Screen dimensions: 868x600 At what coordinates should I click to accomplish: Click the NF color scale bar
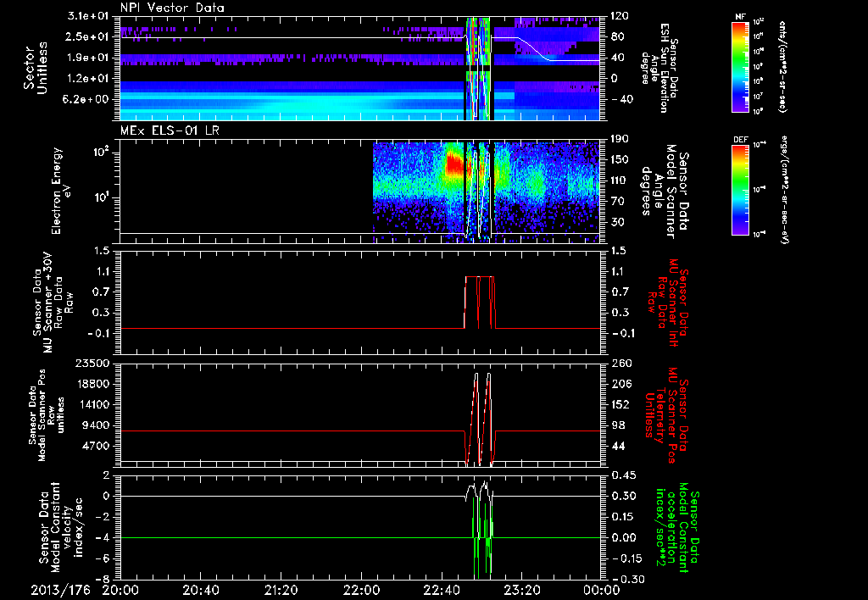click(x=740, y=66)
